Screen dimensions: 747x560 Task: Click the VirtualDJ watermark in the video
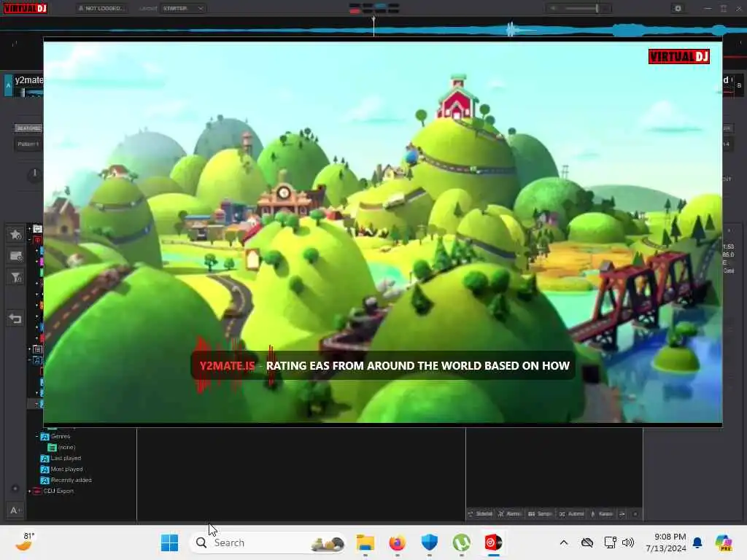(679, 57)
